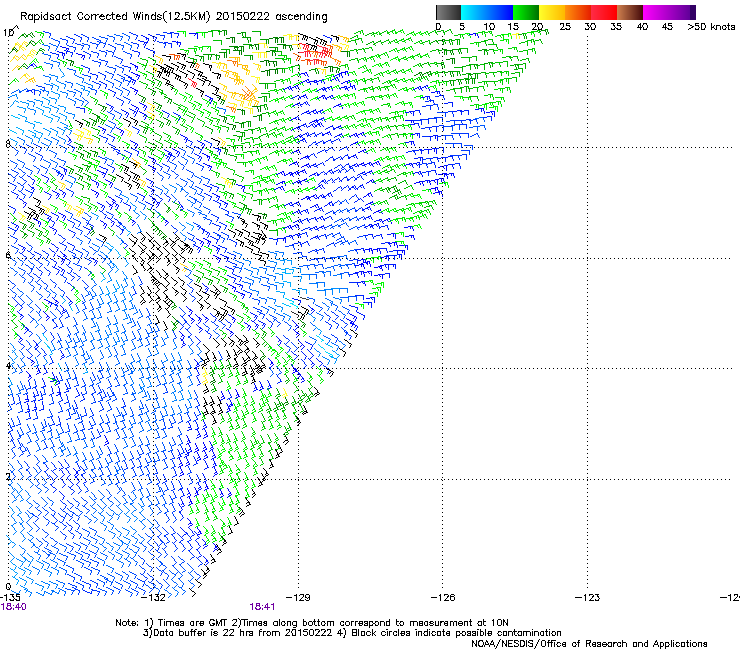Click the '25' legend scale number

[x=565, y=27]
